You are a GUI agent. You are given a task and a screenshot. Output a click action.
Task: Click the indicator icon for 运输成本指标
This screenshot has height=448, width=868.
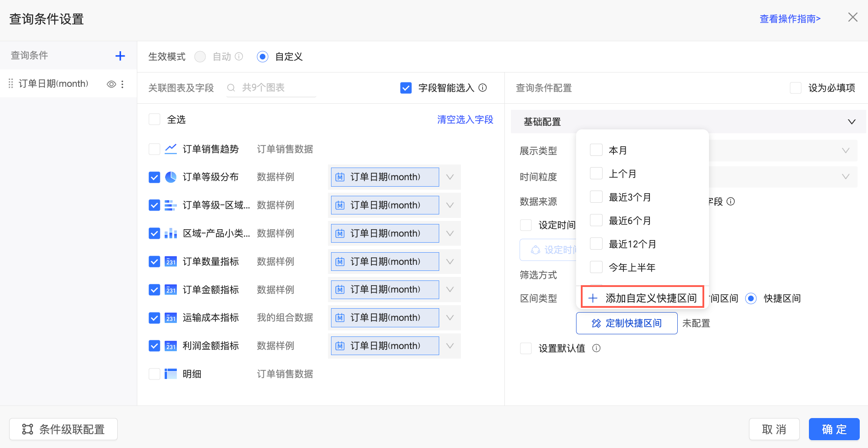(171, 318)
